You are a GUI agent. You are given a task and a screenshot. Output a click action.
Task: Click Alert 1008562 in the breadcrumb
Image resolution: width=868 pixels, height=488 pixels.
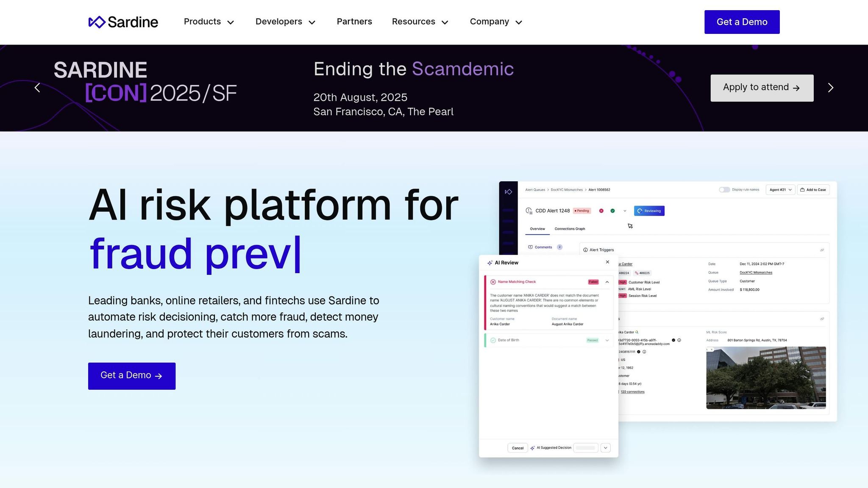point(599,190)
